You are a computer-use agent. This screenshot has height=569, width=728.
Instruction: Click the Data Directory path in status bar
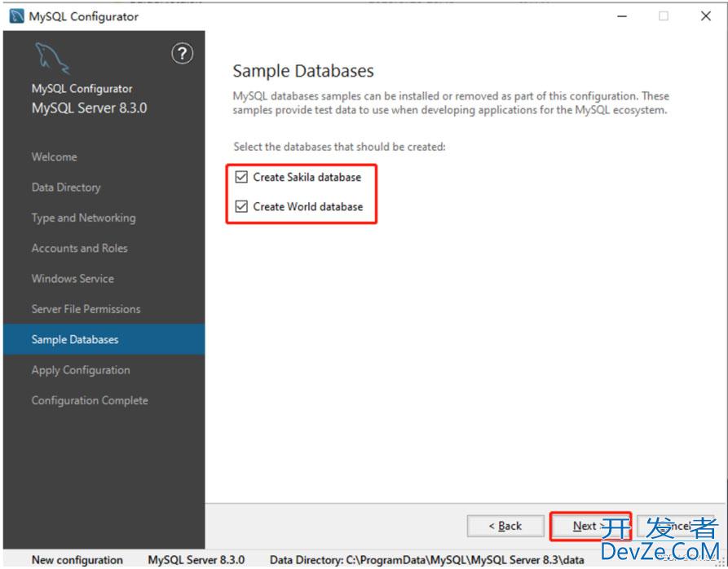click(426, 560)
